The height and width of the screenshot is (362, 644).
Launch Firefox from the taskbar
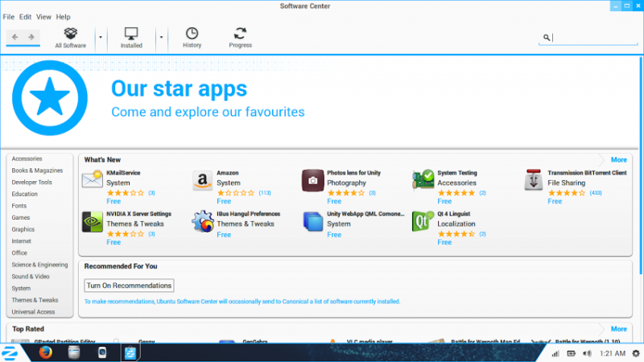point(45,352)
